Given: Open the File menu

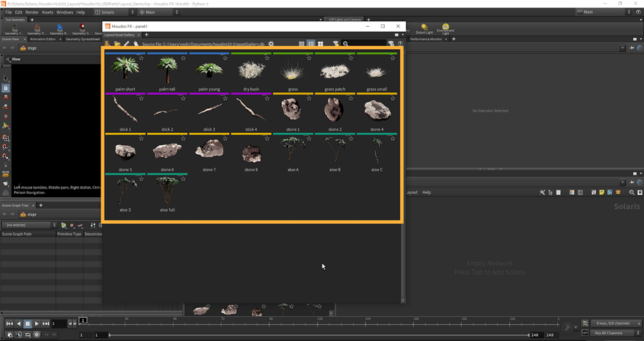Looking at the screenshot, I should tap(8, 12).
